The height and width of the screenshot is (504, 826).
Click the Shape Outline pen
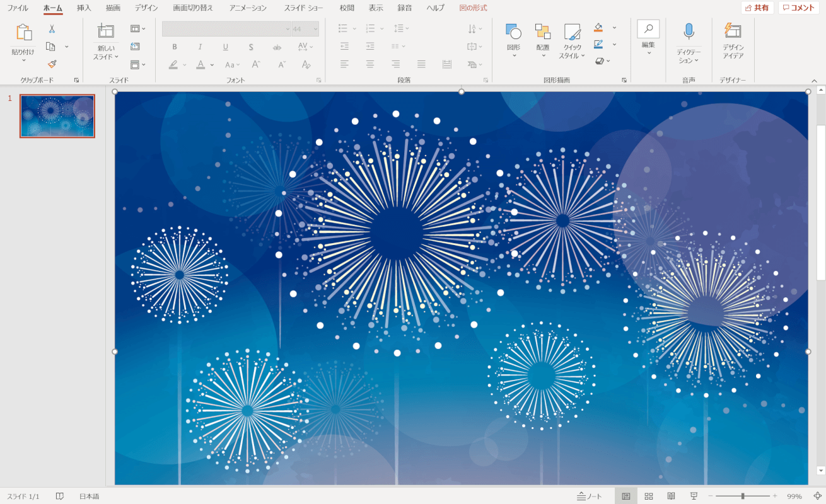coord(598,44)
